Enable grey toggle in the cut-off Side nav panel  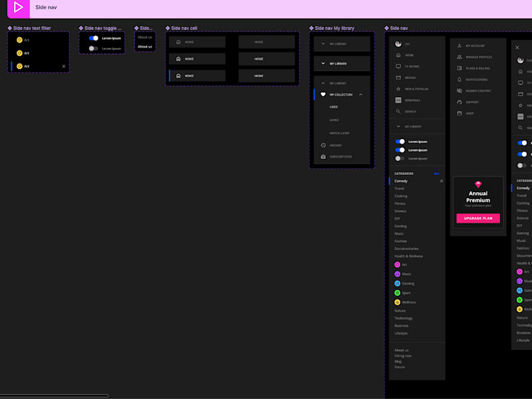[x=522, y=166]
